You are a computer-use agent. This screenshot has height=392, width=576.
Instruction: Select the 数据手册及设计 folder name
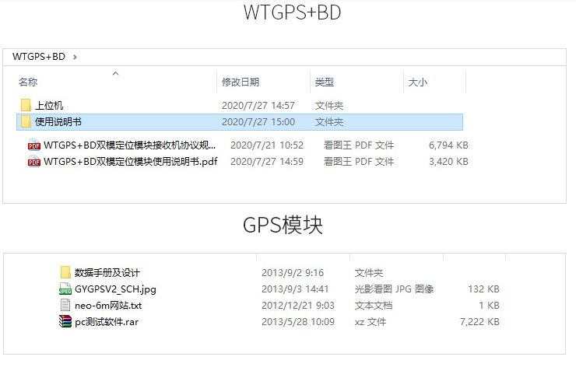pos(107,273)
